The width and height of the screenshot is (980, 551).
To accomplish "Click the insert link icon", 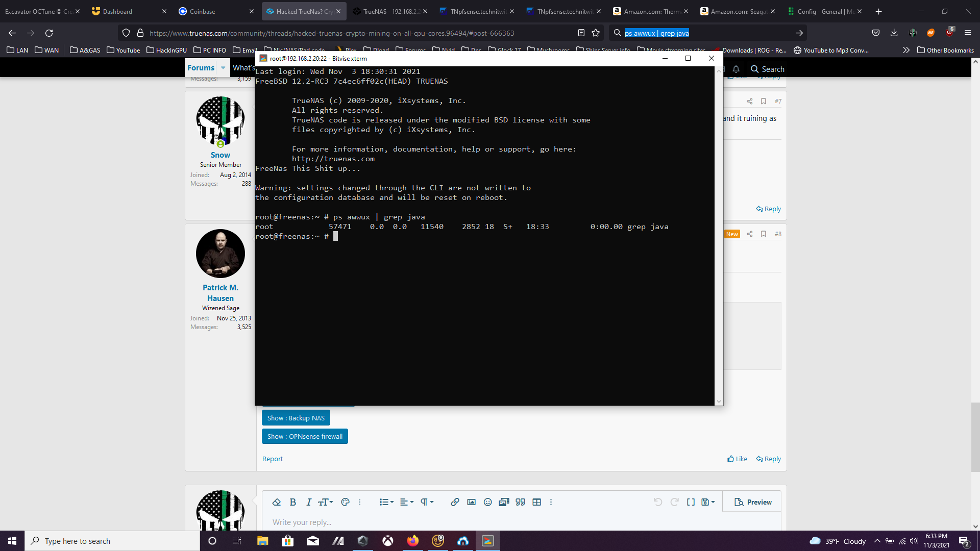I will pos(455,502).
